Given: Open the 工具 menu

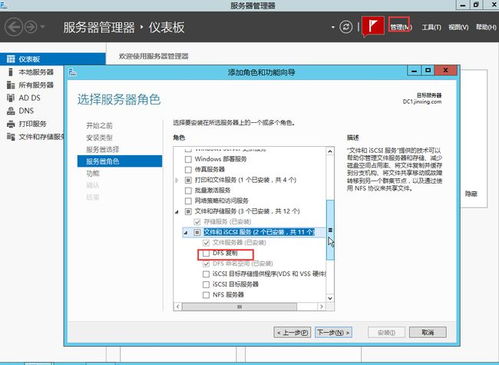Looking at the screenshot, I should click(431, 27).
